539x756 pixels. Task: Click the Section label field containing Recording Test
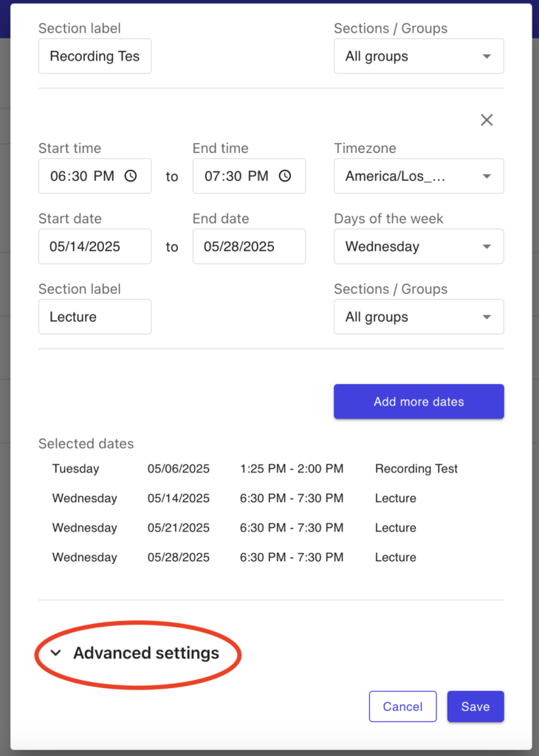(95, 56)
